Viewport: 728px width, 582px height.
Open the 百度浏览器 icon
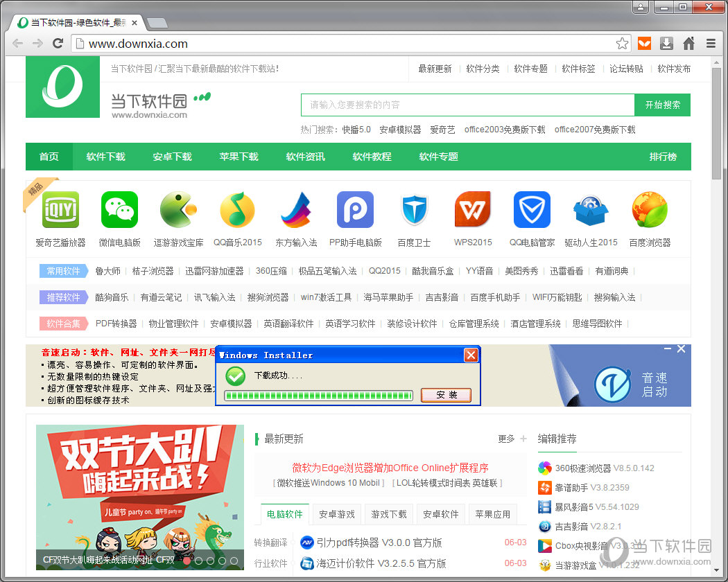click(x=650, y=210)
